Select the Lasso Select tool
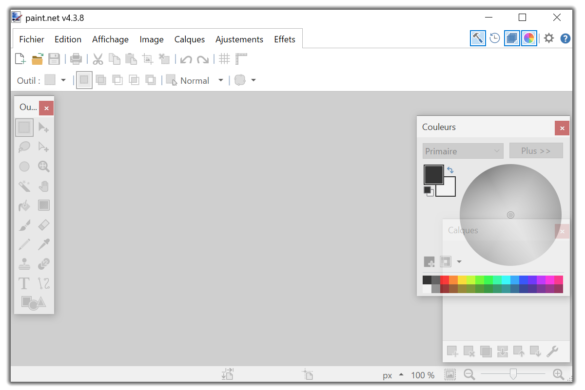The height and width of the screenshot is (390, 585). click(24, 147)
